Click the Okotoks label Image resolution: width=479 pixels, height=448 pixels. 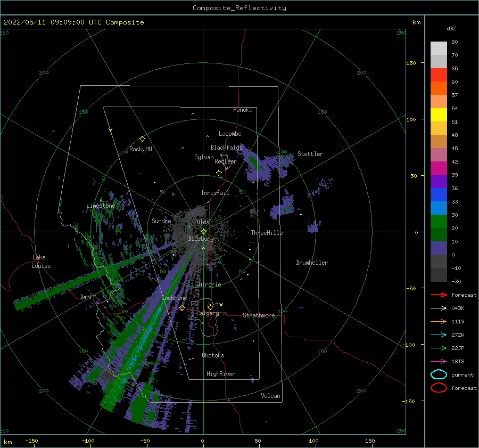[x=213, y=355]
